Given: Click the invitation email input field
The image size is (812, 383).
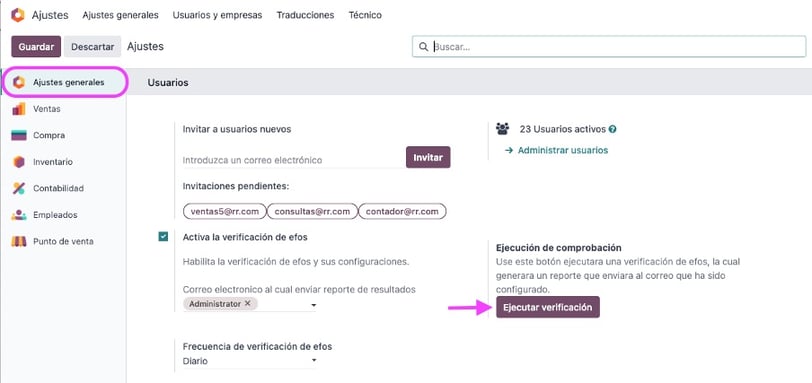Looking at the screenshot, I should [x=292, y=160].
